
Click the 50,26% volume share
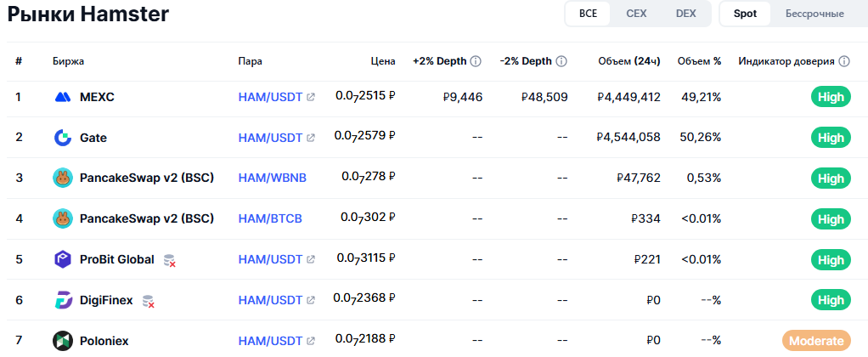point(701,138)
